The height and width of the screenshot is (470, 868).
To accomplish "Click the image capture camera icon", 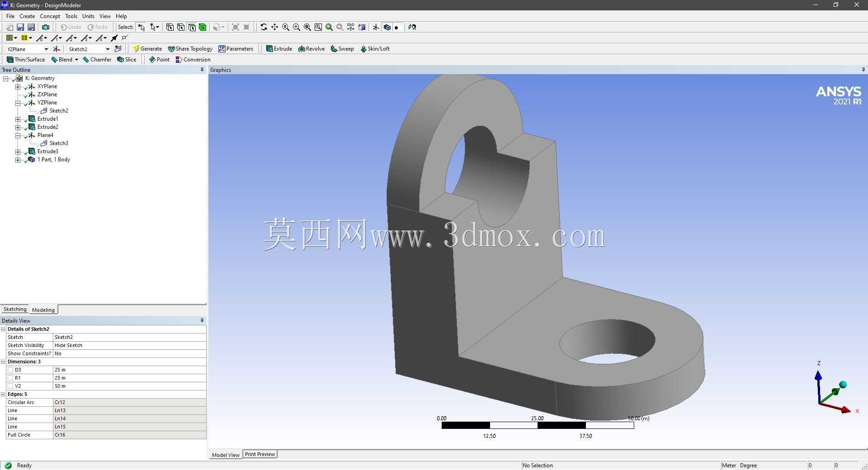I will point(45,27).
